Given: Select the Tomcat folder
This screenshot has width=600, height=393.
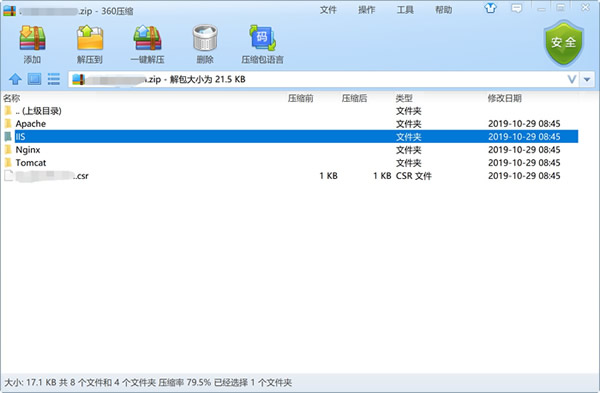Looking at the screenshot, I should coord(291,163).
